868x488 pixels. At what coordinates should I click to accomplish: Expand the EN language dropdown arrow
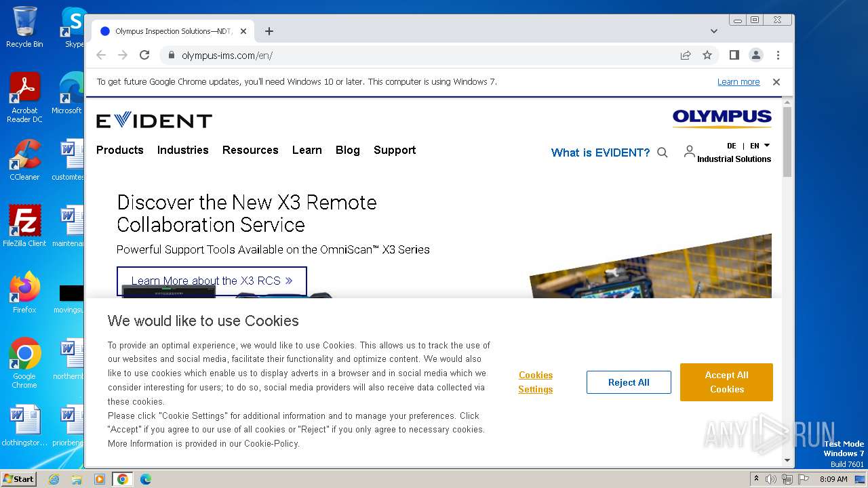[x=767, y=145]
